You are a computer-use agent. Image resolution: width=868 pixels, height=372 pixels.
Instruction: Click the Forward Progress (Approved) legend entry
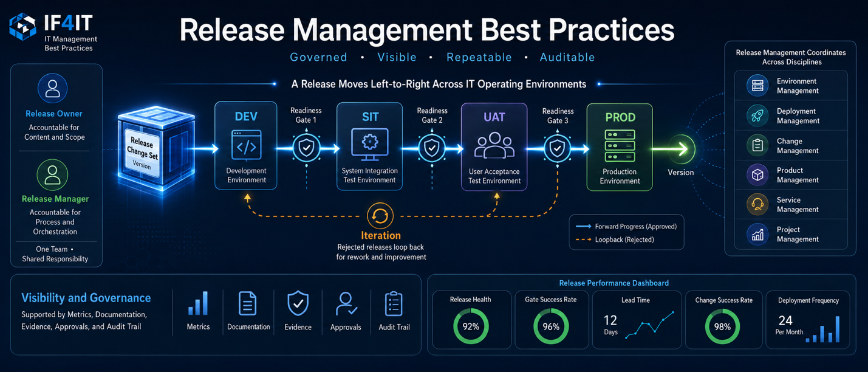(626, 226)
